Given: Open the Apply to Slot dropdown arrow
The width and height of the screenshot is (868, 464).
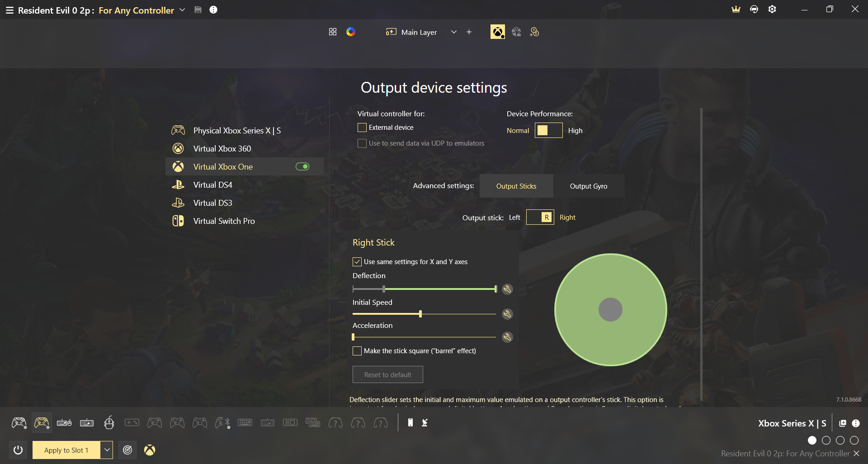Looking at the screenshot, I should 107,450.
